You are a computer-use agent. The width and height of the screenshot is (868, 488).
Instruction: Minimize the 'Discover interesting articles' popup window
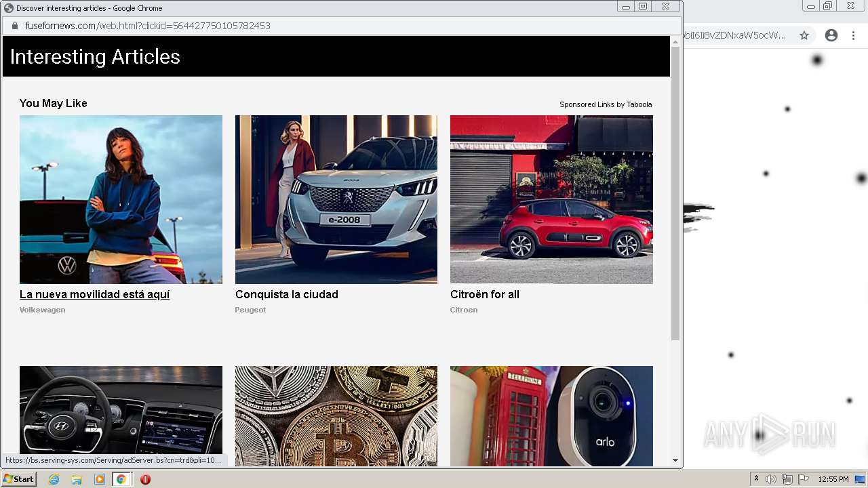tap(625, 7)
